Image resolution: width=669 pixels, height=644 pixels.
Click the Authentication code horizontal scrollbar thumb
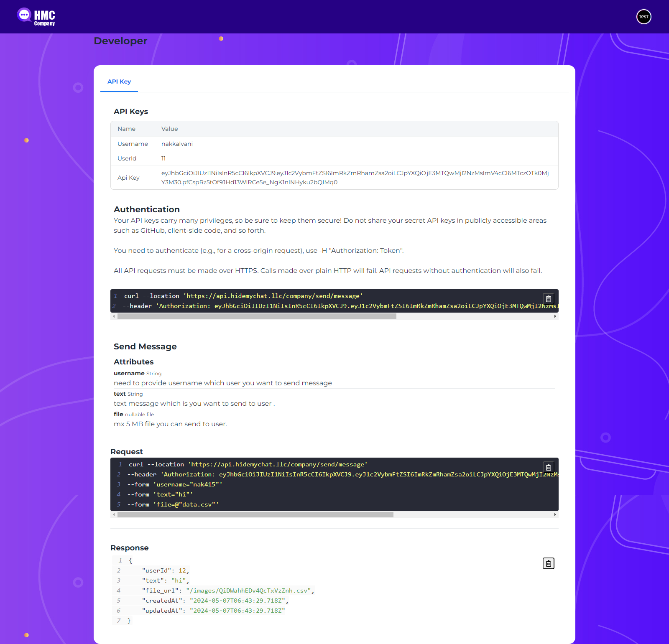click(x=257, y=316)
